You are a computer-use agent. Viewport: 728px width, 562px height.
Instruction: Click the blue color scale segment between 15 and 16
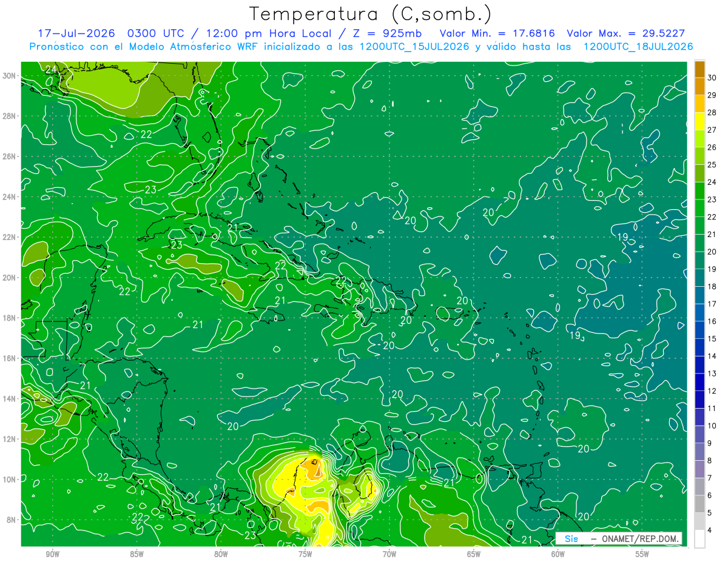tap(699, 330)
